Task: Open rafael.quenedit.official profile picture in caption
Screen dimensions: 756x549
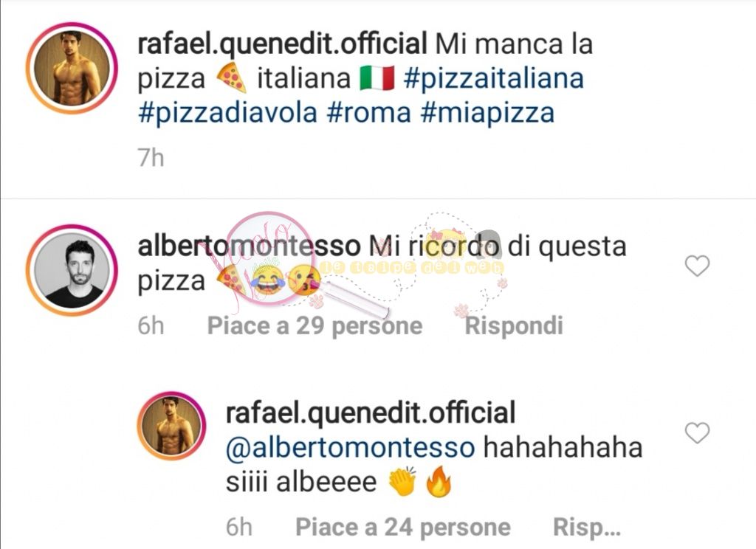Action: pos(72,68)
